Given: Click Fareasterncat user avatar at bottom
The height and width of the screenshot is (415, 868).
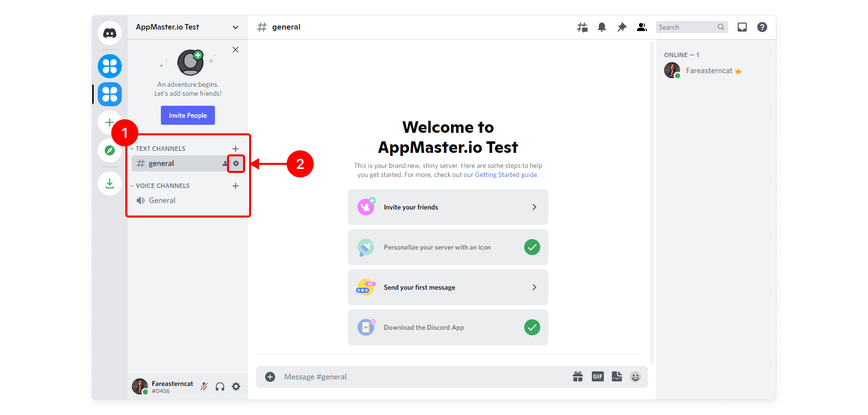Looking at the screenshot, I should (x=140, y=386).
